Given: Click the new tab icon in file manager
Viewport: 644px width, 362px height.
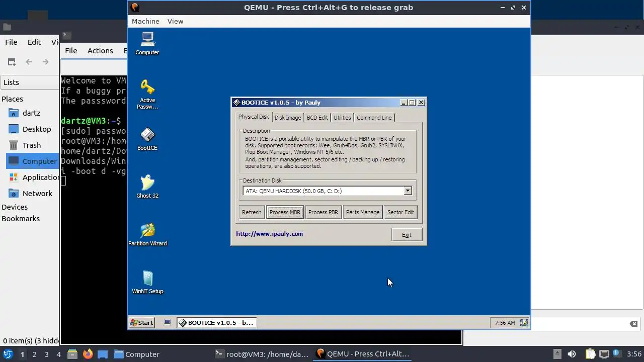Looking at the screenshot, I should pyautogui.click(x=12, y=62).
